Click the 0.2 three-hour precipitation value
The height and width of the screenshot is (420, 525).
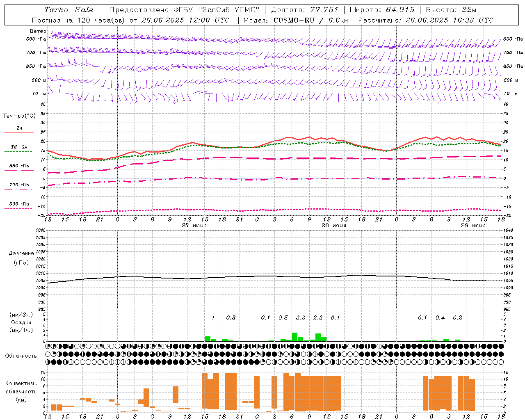tap(457, 317)
